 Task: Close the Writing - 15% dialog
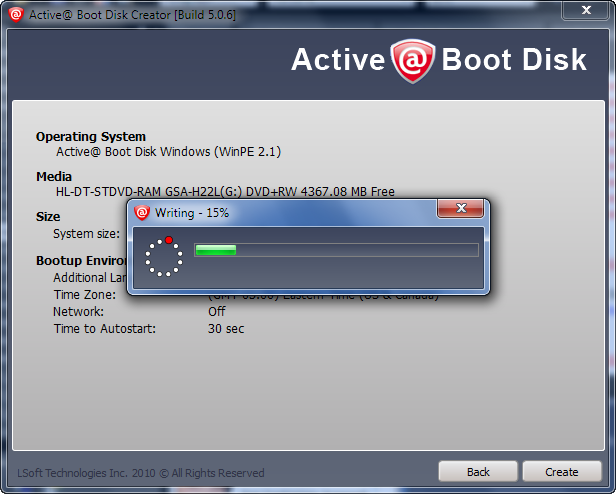coord(460,208)
